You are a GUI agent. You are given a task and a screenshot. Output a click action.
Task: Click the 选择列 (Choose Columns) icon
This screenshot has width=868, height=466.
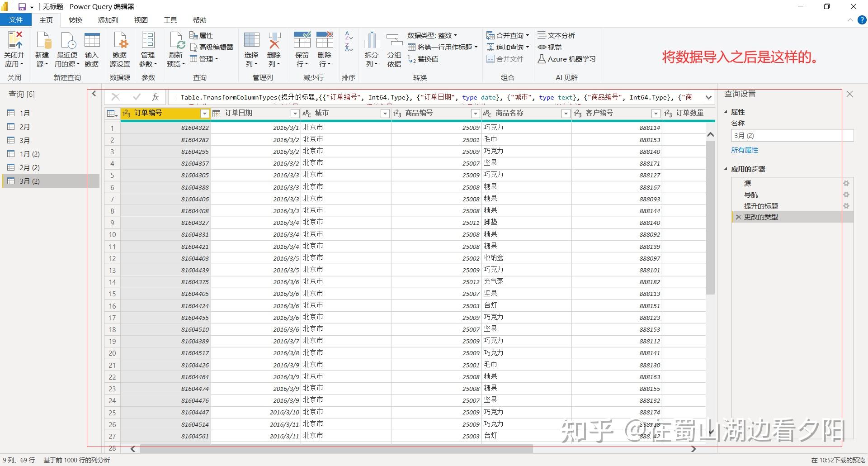[251, 40]
